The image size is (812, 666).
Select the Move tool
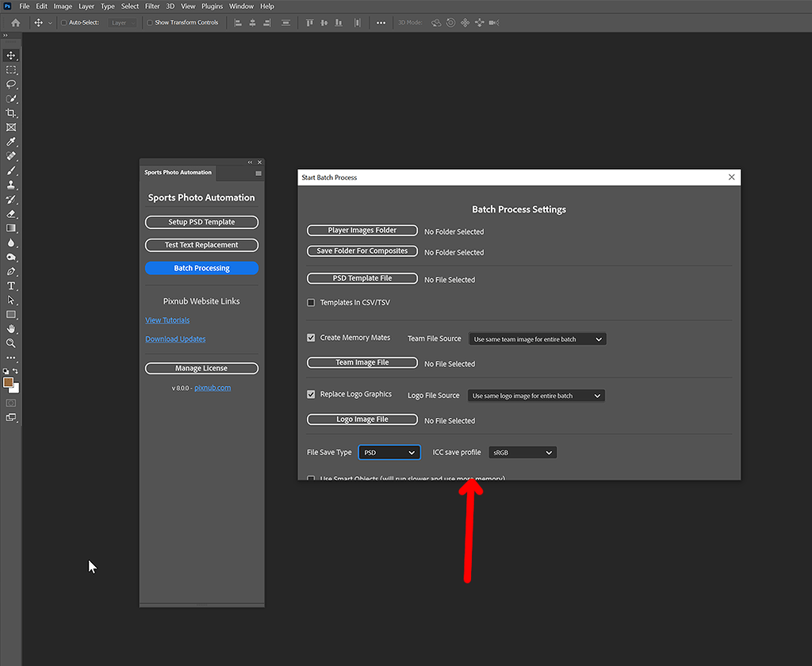(x=10, y=55)
